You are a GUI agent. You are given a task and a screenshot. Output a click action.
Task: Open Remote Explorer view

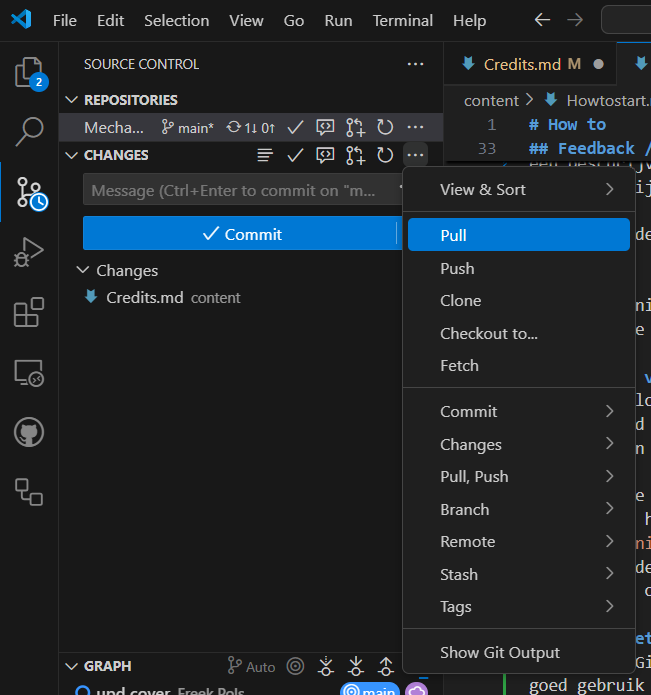pyautogui.click(x=29, y=372)
